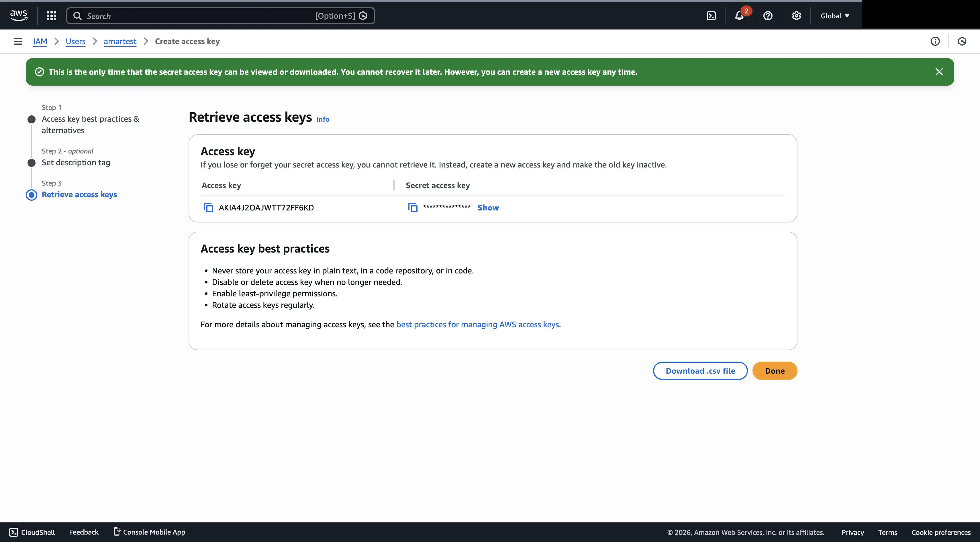Click the hexagon assistant icon top right
This screenshot has height=542, width=980.
[x=962, y=41]
